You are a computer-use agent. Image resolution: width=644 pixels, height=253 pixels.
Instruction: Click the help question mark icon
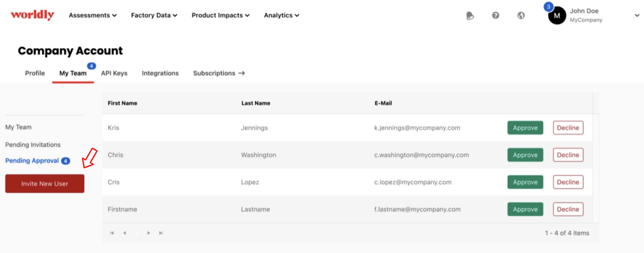coord(495,15)
